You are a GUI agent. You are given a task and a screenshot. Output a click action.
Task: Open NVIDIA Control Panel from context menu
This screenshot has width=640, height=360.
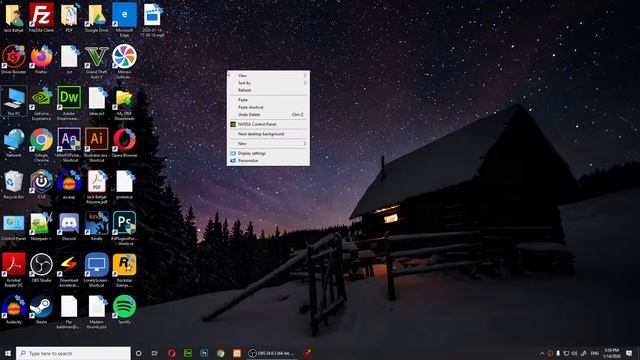[268, 124]
